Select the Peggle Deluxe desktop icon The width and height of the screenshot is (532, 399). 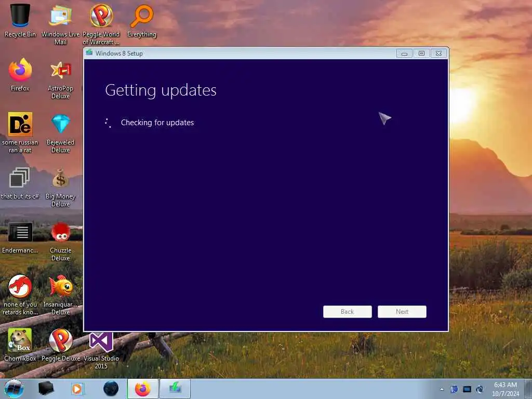60,345
